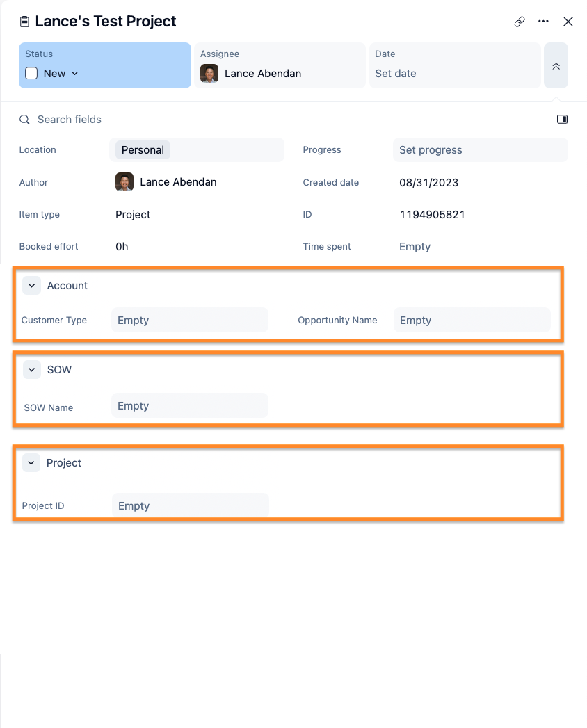Click Set date in the Date field
The image size is (587, 728).
396,74
